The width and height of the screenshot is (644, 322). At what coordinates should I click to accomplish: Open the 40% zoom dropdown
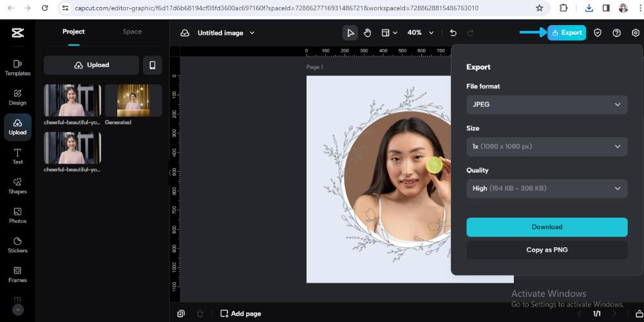pos(421,33)
